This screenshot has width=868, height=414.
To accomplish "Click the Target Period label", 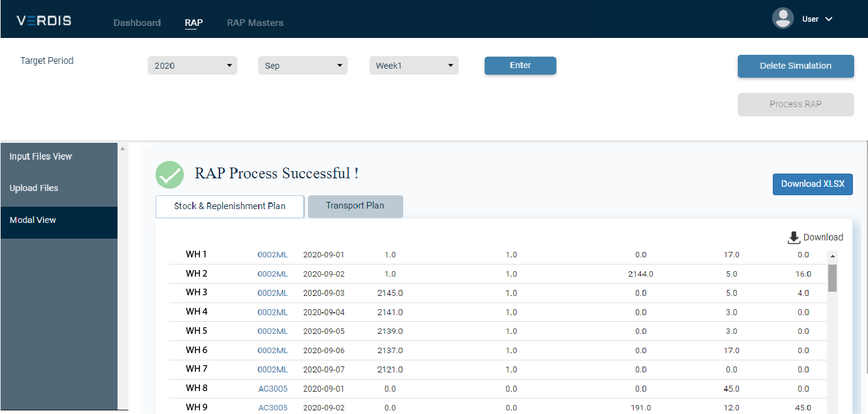I will coord(47,61).
